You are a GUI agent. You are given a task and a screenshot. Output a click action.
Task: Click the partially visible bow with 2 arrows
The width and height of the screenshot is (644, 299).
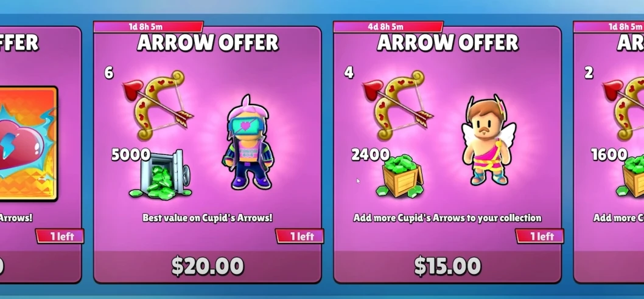click(623, 105)
